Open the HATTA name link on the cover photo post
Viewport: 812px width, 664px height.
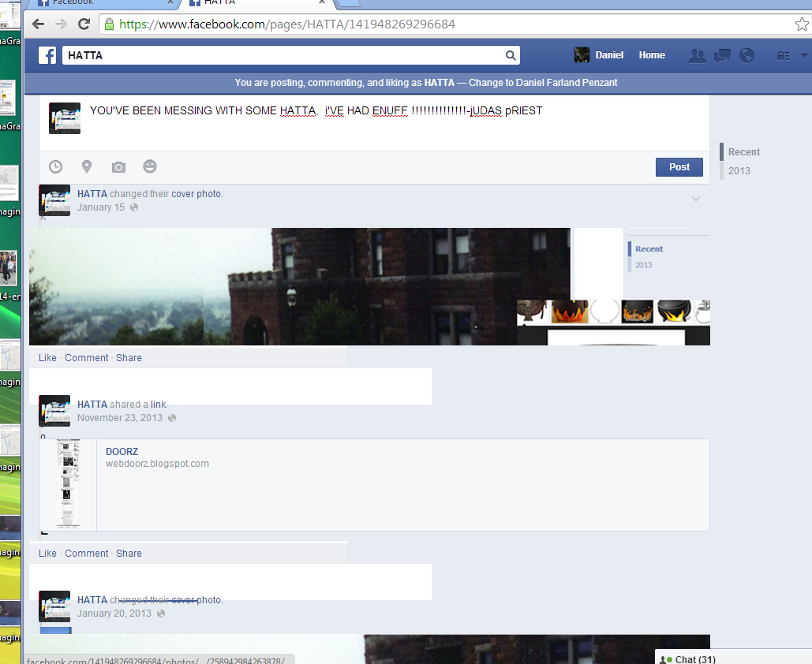(x=92, y=194)
